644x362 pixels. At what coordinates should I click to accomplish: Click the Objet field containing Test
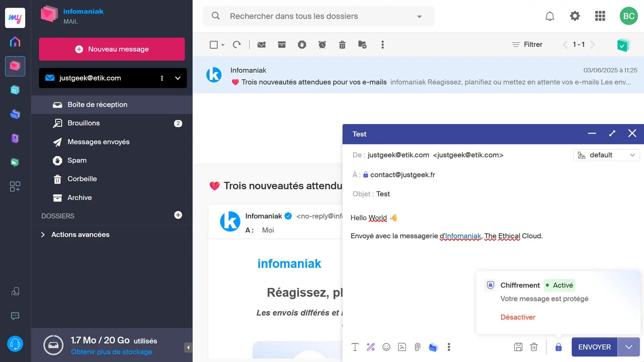pyautogui.click(x=493, y=194)
